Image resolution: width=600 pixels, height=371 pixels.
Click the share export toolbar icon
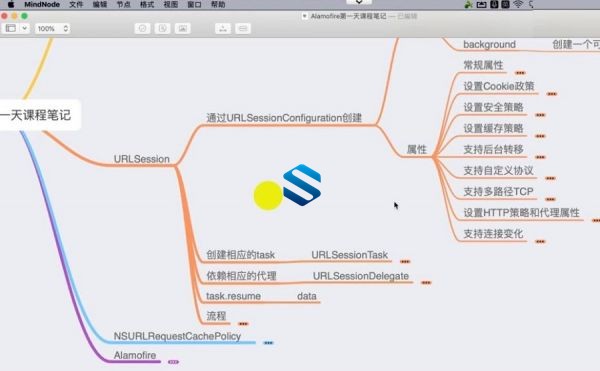click(223, 28)
